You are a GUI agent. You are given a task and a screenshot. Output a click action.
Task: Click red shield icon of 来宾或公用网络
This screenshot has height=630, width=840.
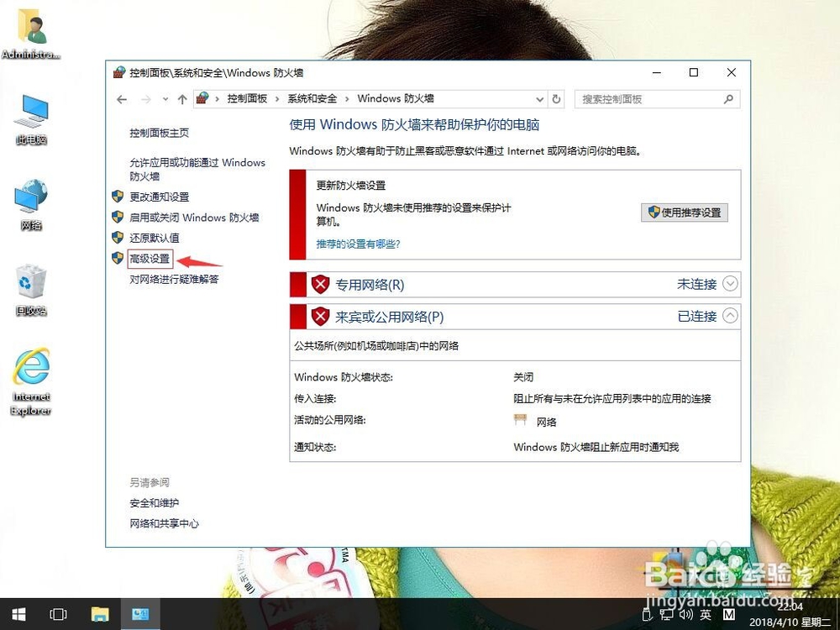(x=320, y=316)
